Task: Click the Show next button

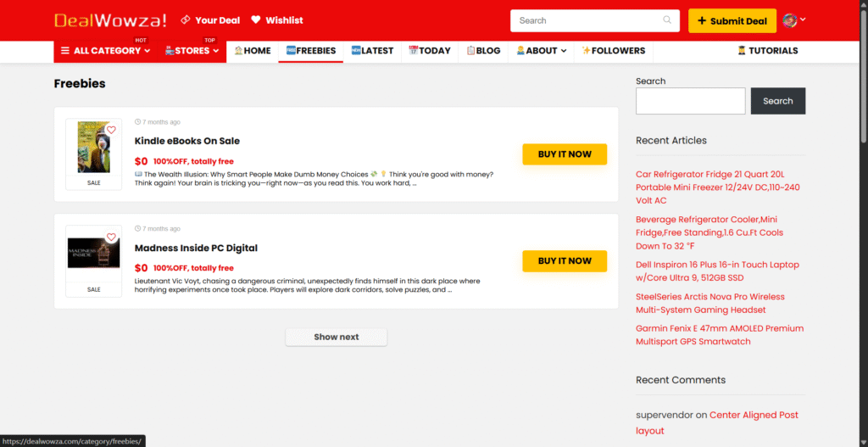Action: pyautogui.click(x=336, y=337)
